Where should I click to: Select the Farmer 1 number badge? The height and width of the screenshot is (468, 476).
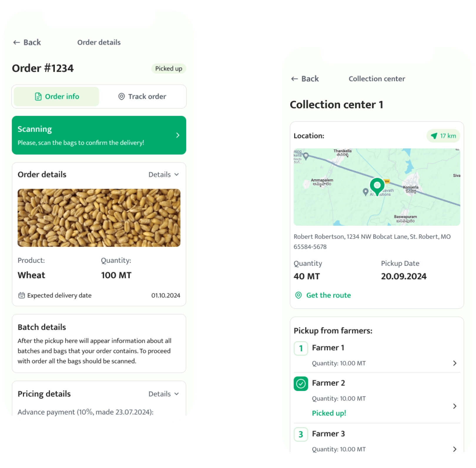coord(301,348)
